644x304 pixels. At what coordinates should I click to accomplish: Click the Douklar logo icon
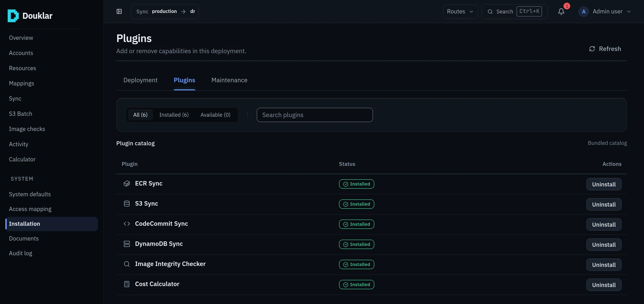pyautogui.click(x=13, y=16)
